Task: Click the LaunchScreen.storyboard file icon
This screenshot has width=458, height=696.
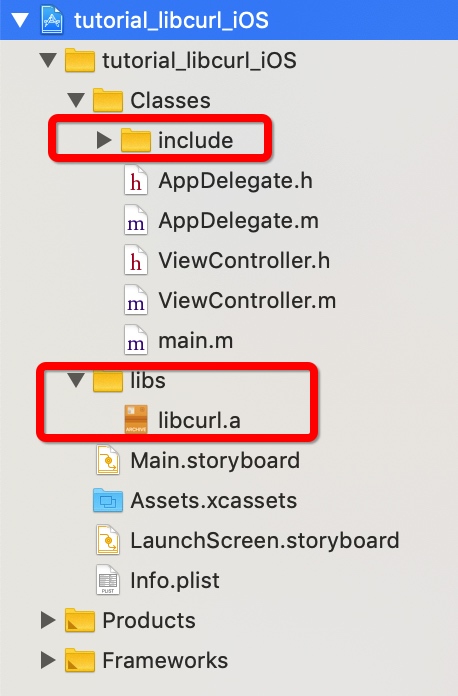Action: click(108, 540)
